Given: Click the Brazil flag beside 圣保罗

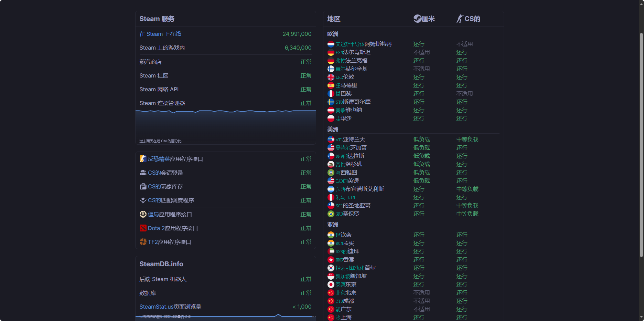Looking at the screenshot, I should pos(331,214).
